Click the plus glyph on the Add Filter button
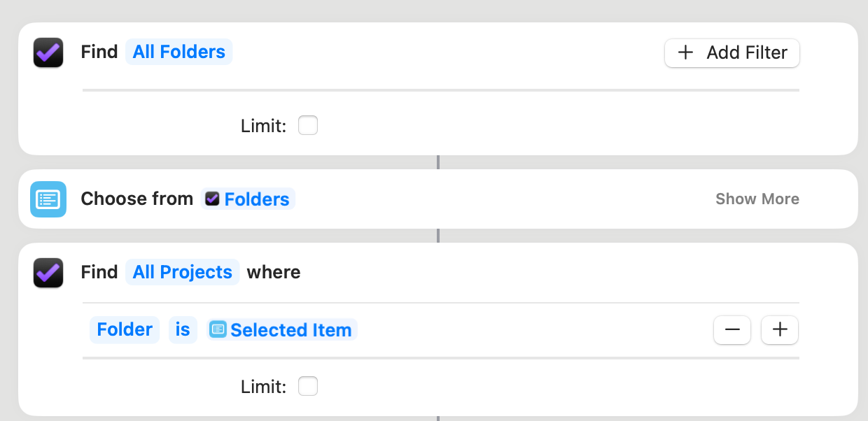Viewport: 868px width, 421px height. (686, 52)
